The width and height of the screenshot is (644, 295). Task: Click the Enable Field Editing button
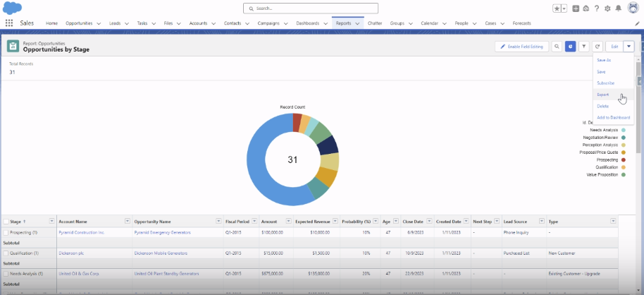pyautogui.click(x=521, y=47)
